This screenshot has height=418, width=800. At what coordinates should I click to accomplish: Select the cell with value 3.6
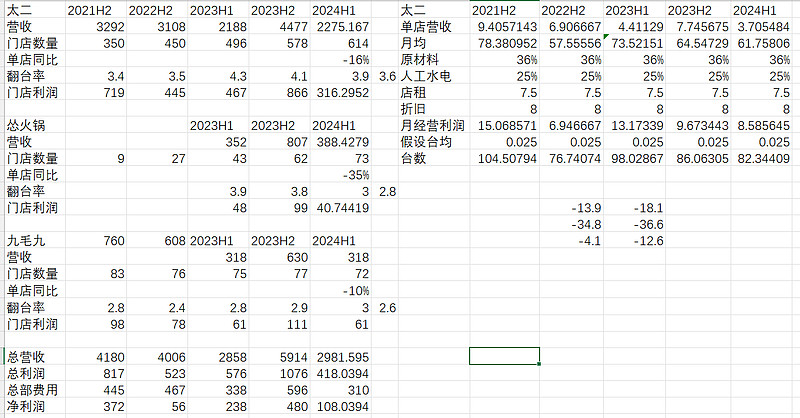(x=385, y=76)
